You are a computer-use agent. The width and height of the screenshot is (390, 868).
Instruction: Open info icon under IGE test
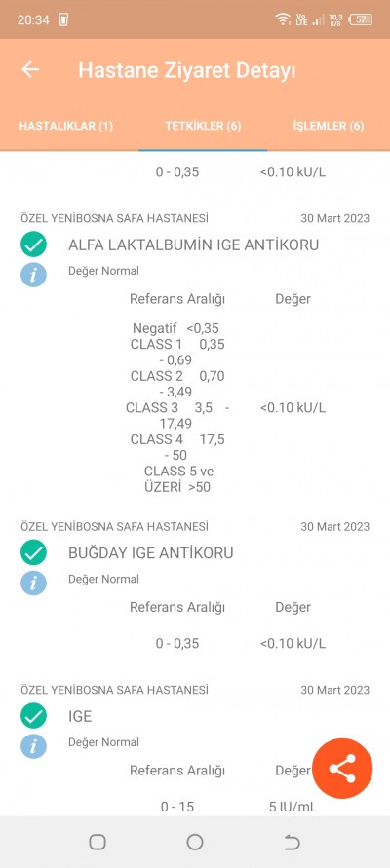[x=34, y=745]
